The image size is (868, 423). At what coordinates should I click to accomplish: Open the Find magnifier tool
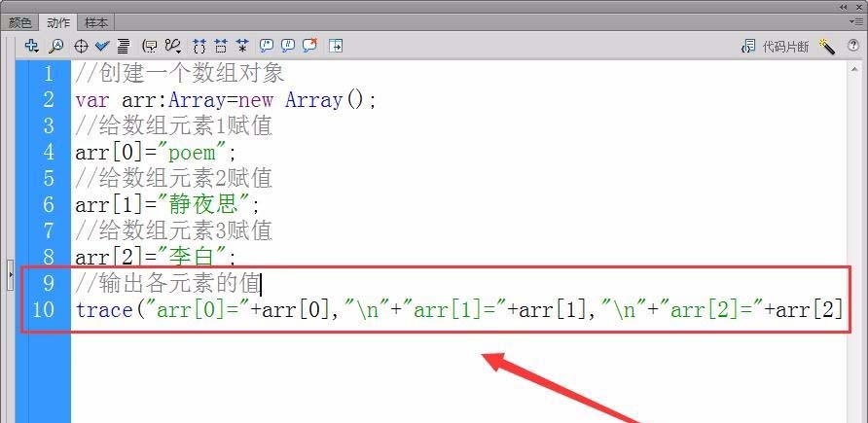click(x=55, y=46)
